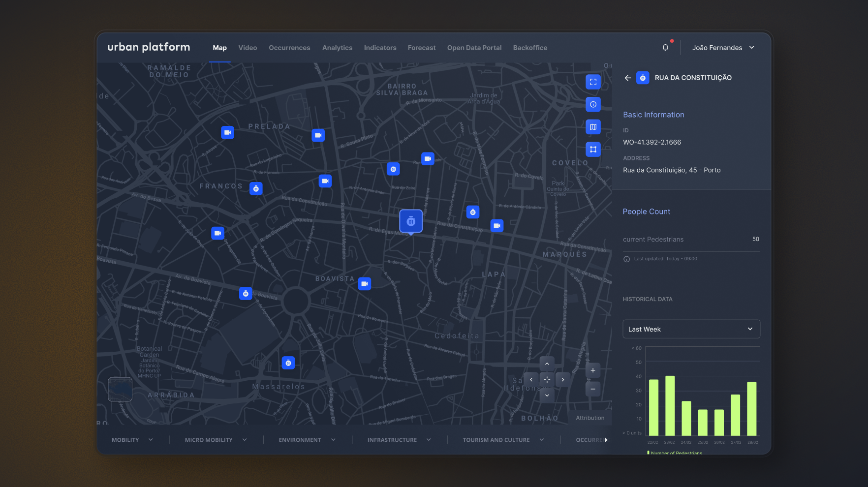Switch to the Analytics tab
Screen dimensions: 868x487
(337, 48)
